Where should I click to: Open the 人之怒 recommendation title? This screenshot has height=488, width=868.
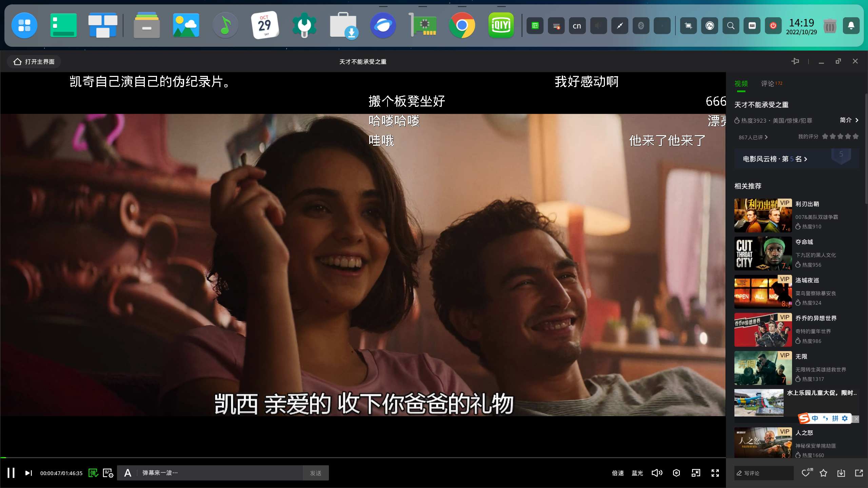pos(804,433)
